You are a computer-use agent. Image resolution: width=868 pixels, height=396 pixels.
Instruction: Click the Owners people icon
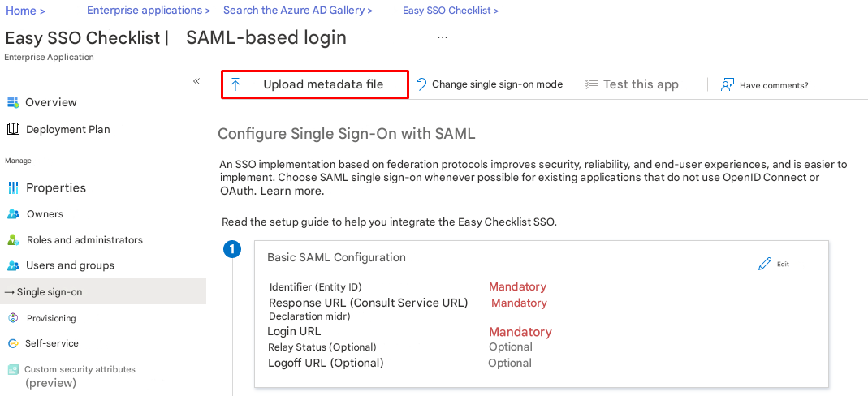(13, 214)
